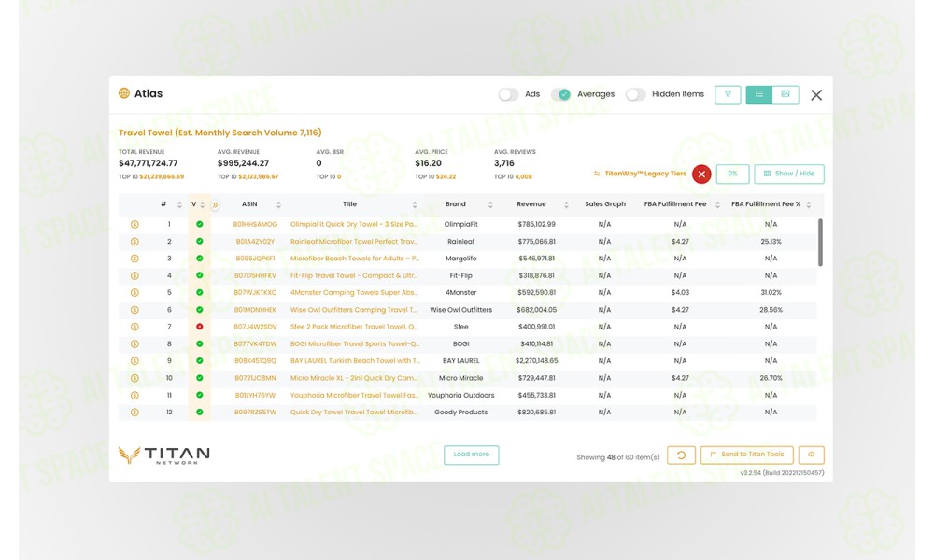Click Travel Towel search volume heading
This screenshot has height=560, width=934.
pyautogui.click(x=219, y=133)
